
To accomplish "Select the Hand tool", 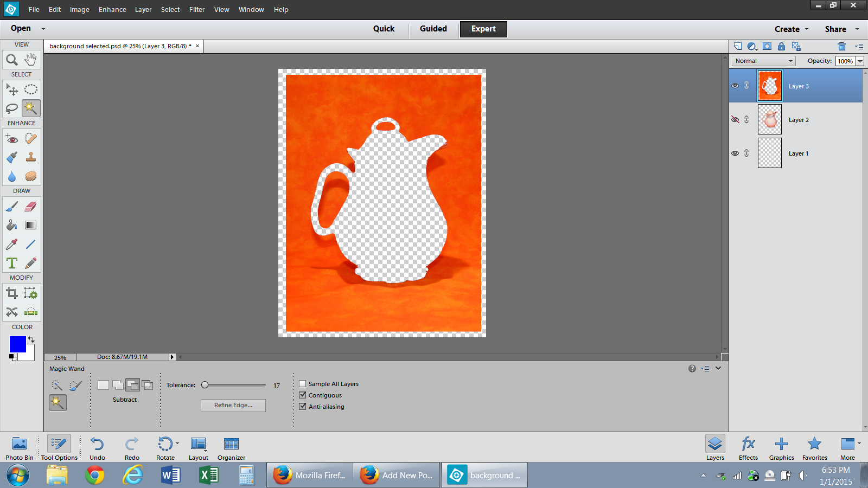I will pos(31,60).
